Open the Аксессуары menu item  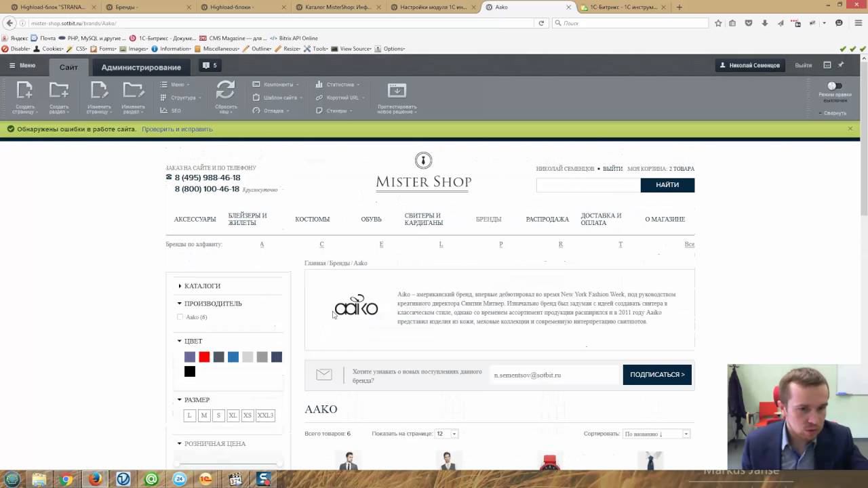(195, 220)
